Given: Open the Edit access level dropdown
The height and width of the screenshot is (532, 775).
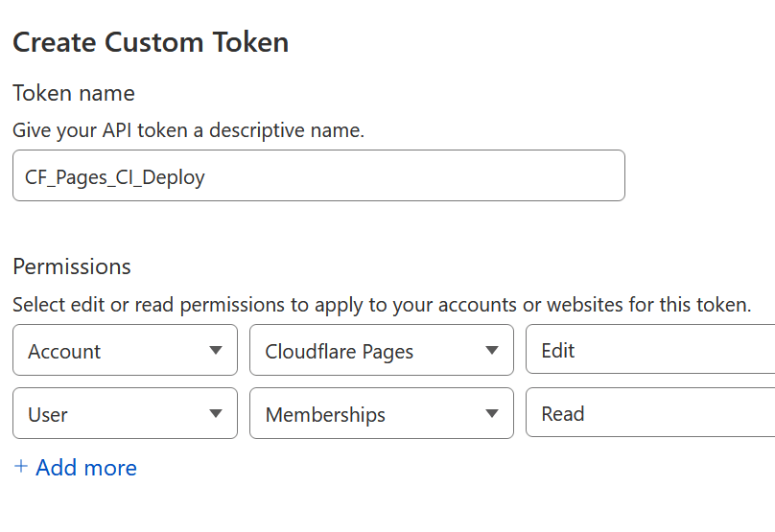Looking at the screenshot, I should (x=650, y=349).
